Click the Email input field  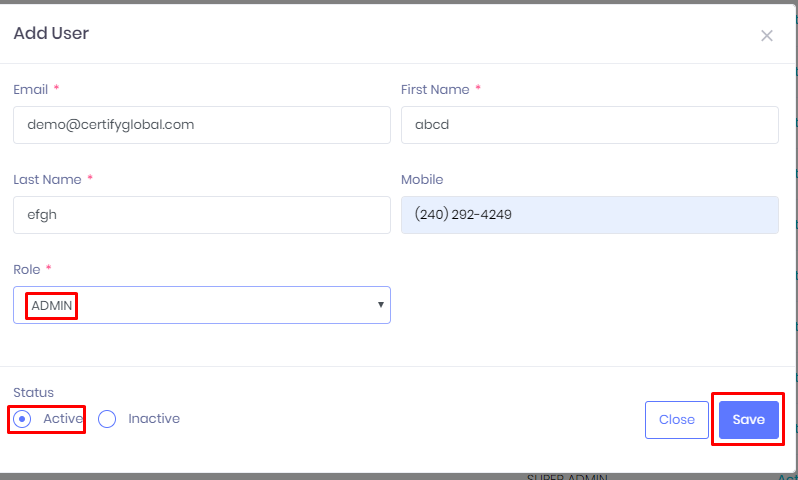coord(201,125)
